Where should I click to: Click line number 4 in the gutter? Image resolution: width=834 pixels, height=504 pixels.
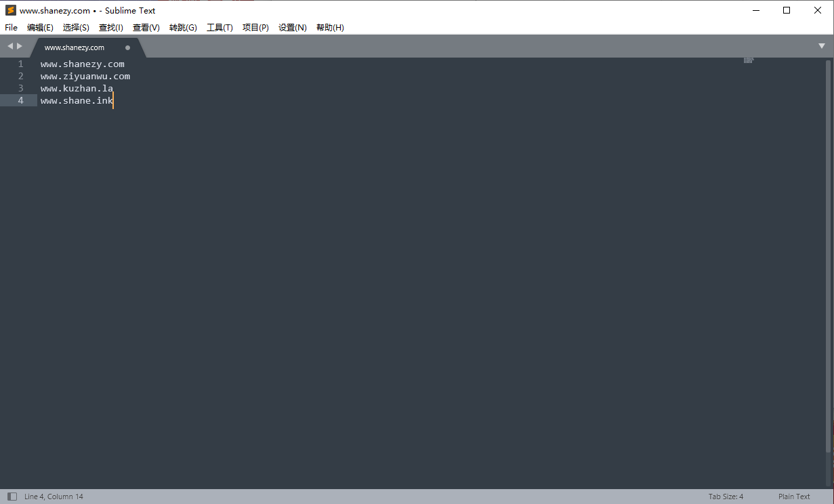20,100
